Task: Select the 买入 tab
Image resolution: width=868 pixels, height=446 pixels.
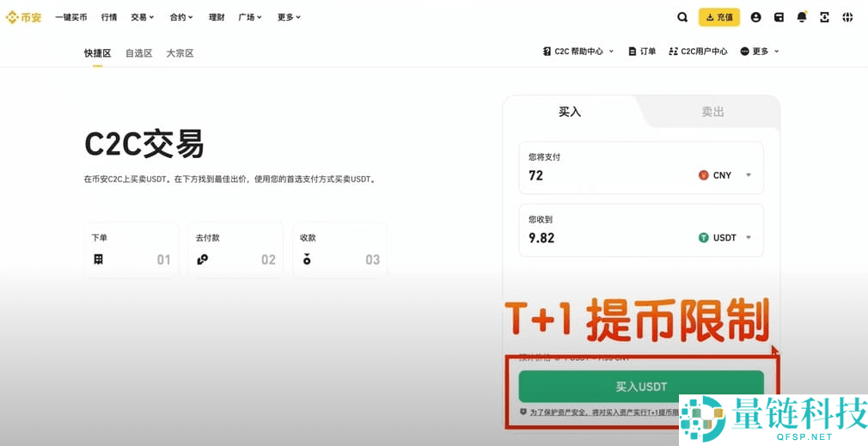Action: coord(570,112)
